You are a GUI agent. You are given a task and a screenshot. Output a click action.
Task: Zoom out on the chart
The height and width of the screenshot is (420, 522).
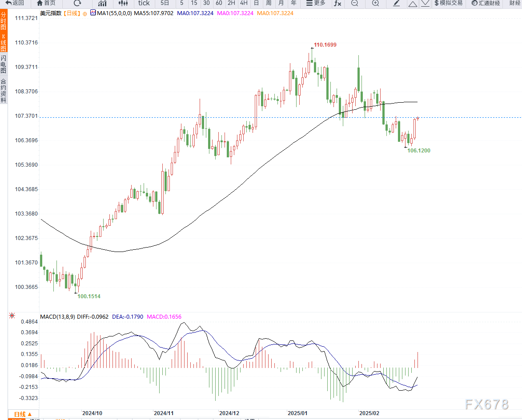[354, 4]
